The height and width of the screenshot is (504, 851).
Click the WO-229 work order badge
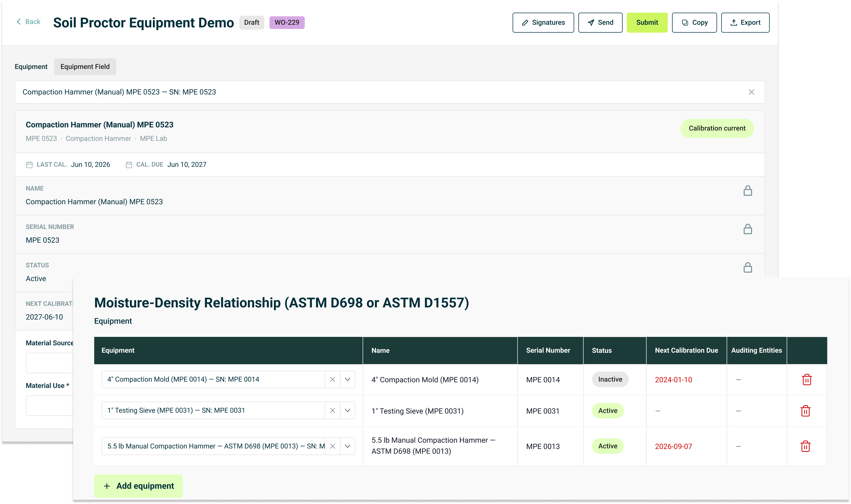coord(287,22)
